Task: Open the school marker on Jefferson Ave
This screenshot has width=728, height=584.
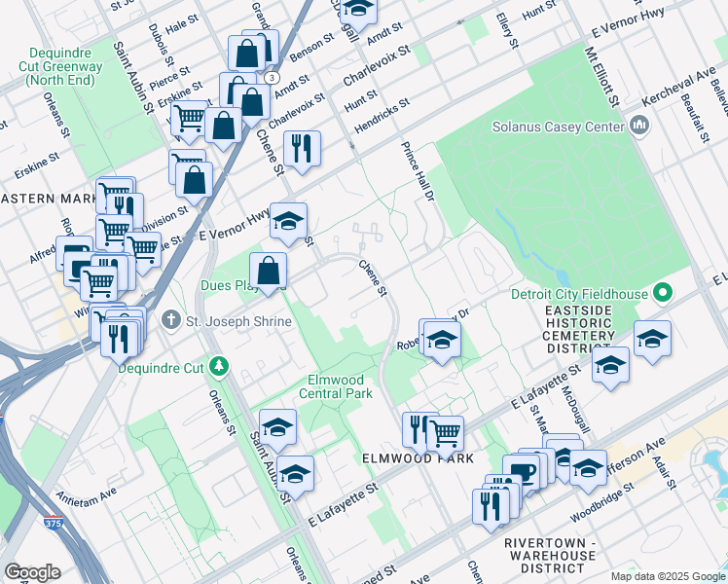Action: pyautogui.click(x=588, y=468)
